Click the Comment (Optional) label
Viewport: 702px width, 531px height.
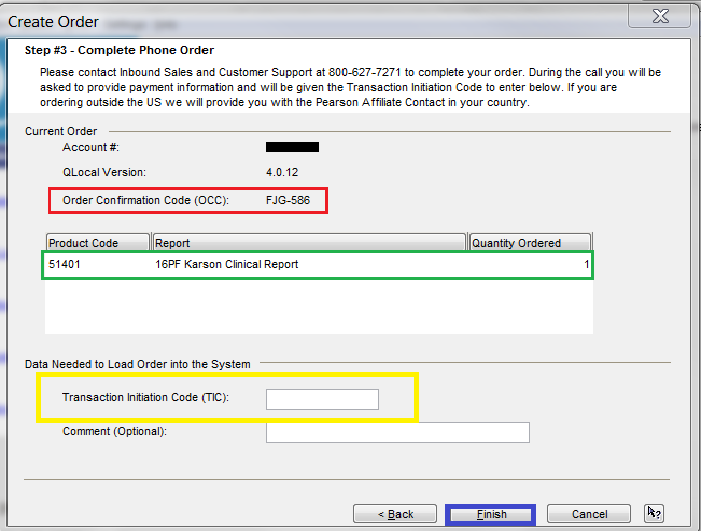(115, 431)
